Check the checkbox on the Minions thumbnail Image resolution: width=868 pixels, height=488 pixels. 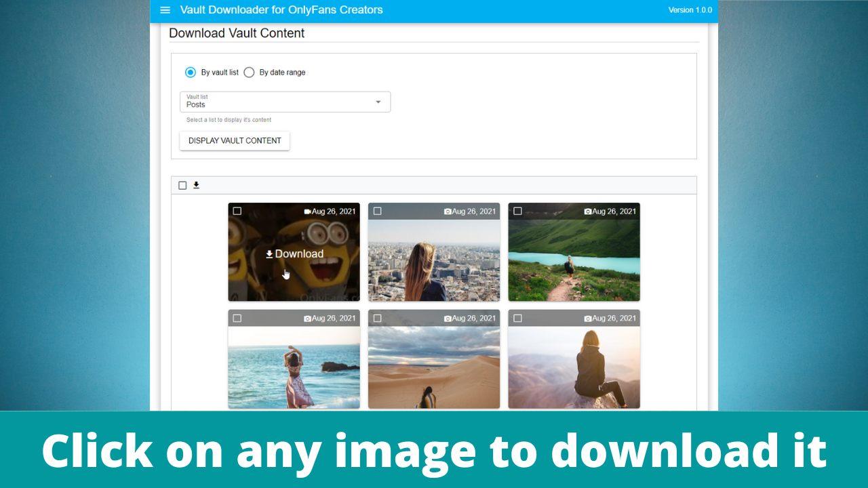point(238,211)
